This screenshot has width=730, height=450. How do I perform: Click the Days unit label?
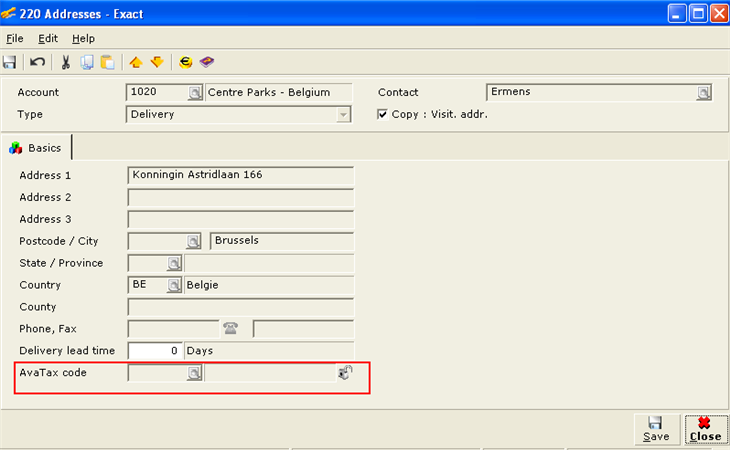tap(200, 350)
